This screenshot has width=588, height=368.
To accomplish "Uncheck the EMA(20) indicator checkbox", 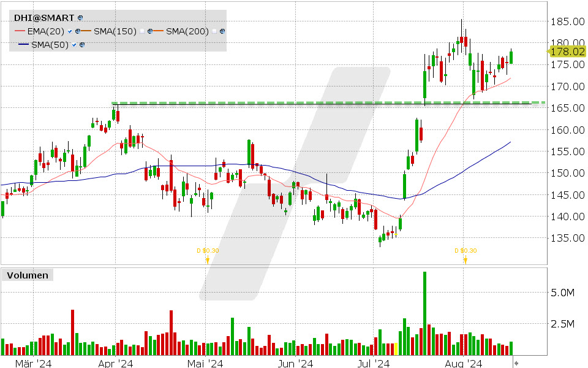I will (70, 31).
